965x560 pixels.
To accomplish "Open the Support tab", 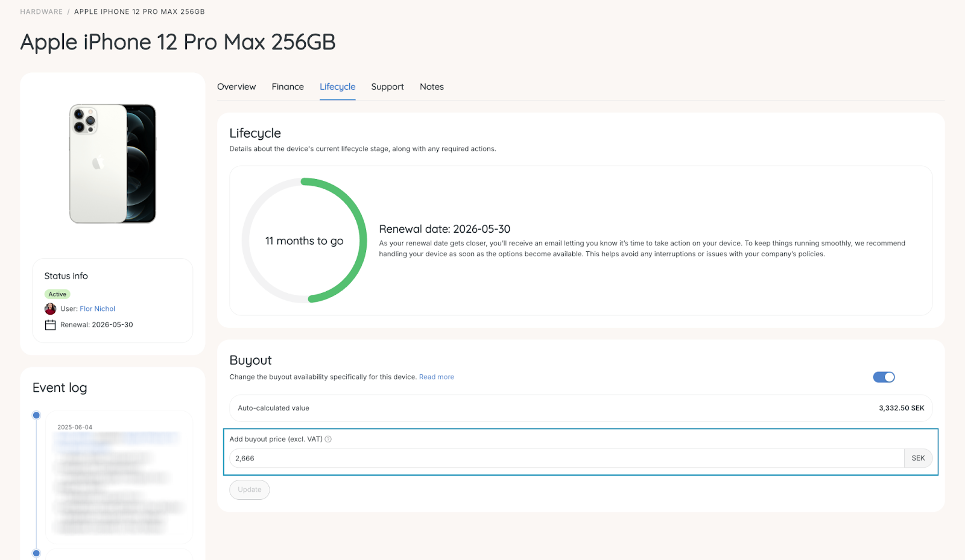I will click(x=387, y=87).
